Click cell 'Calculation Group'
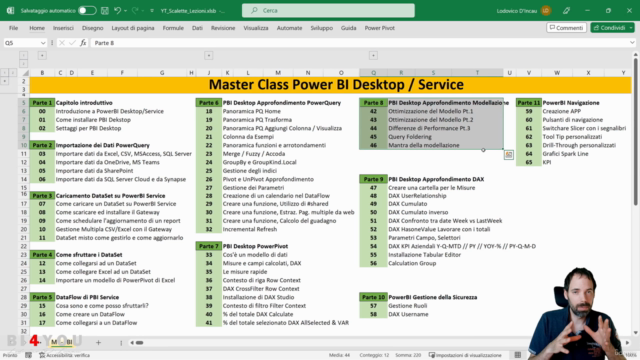Viewport: 640px width, 360px height. point(412,263)
